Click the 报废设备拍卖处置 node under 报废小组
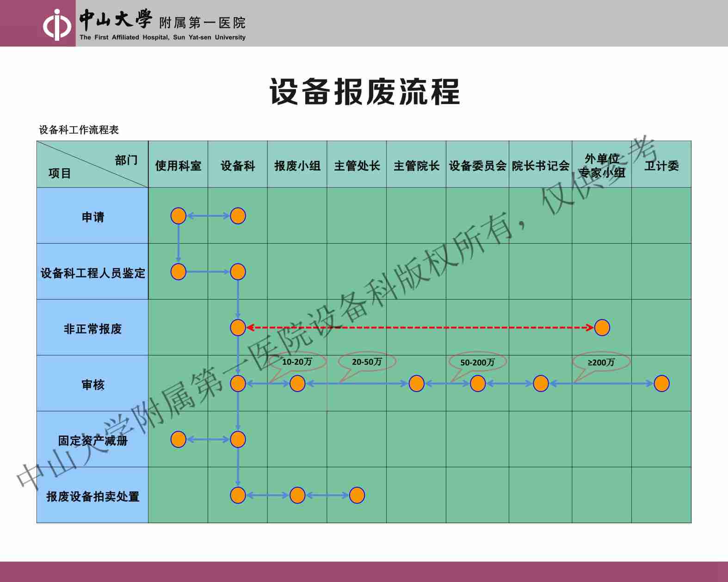Screen dimensions: 728x582 pyautogui.click(x=297, y=496)
